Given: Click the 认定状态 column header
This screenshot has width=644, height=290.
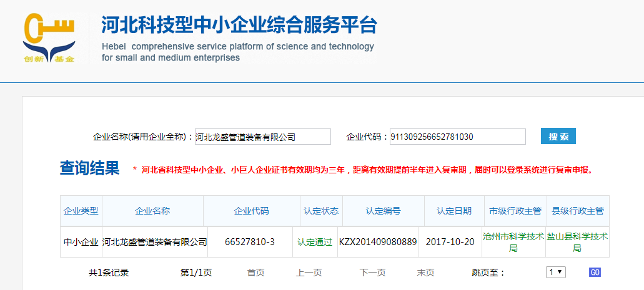Looking at the screenshot, I should point(321,211).
